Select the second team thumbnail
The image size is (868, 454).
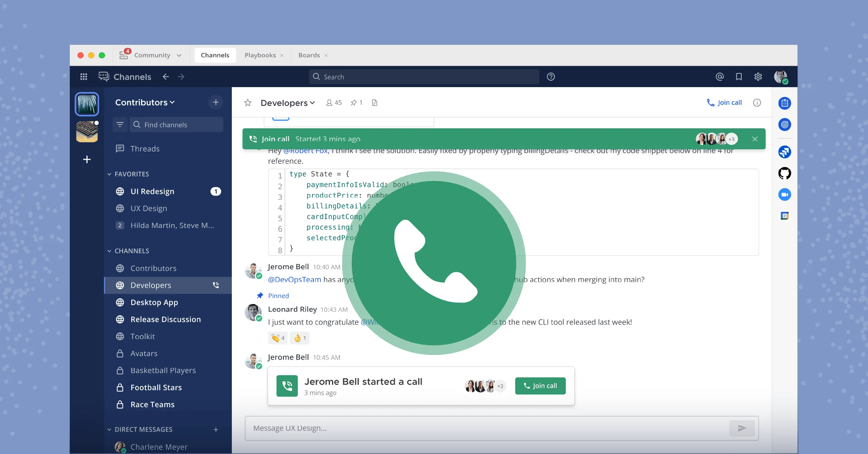87,132
